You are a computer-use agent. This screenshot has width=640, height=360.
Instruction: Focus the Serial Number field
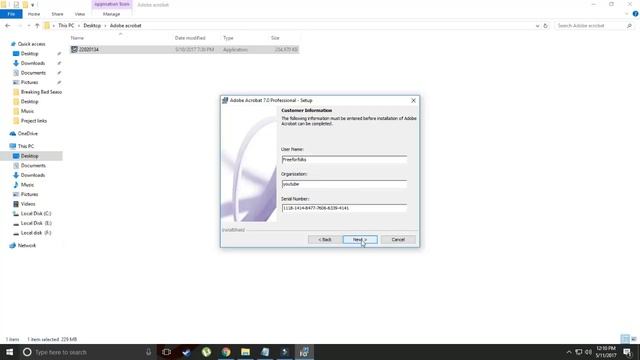pos(344,208)
